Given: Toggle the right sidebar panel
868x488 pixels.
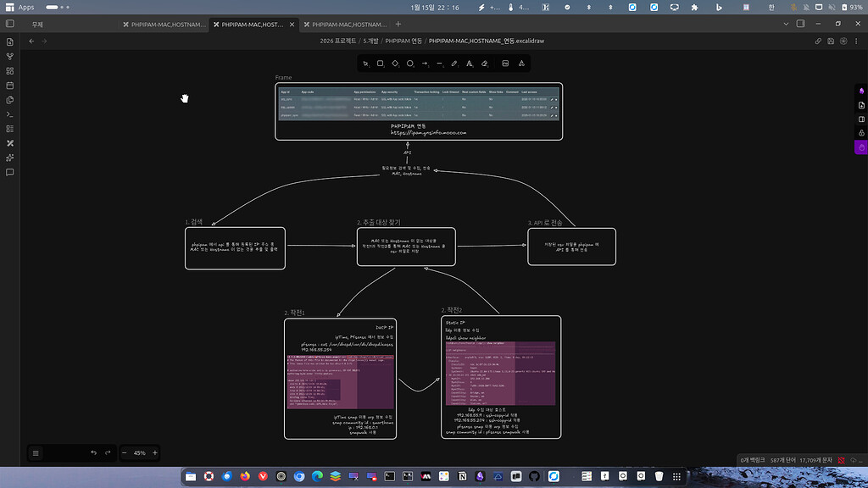Looking at the screenshot, I should click(801, 25).
